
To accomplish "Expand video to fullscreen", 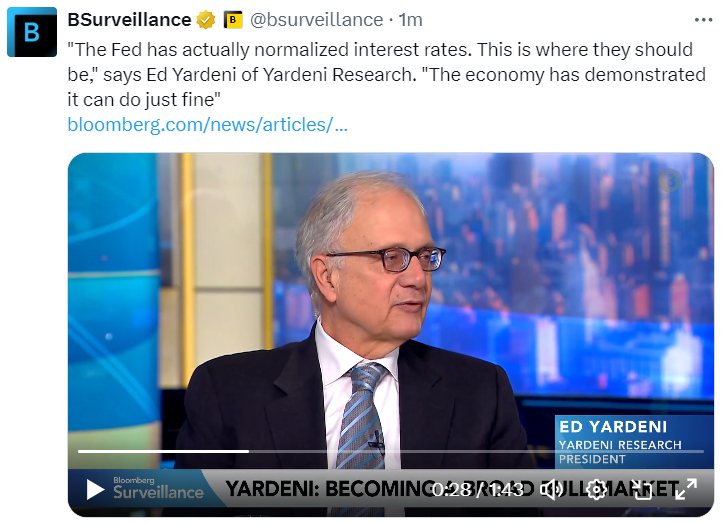I will [686, 489].
